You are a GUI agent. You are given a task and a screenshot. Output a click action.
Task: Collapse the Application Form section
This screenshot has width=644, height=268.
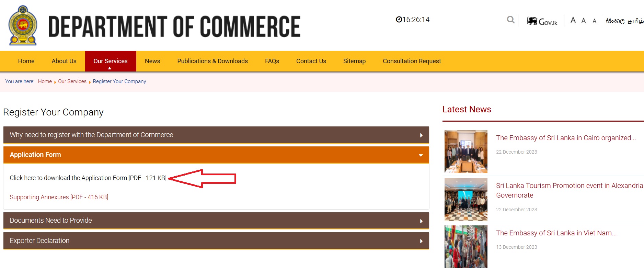pyautogui.click(x=216, y=155)
